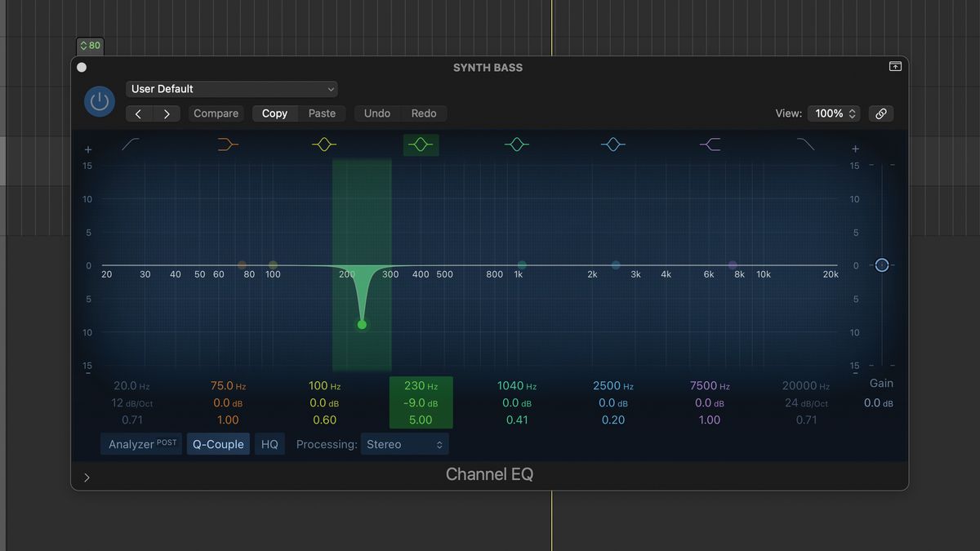The image size is (980, 551).
Task: Select the orange low shelf band icon
Action: pos(227,144)
